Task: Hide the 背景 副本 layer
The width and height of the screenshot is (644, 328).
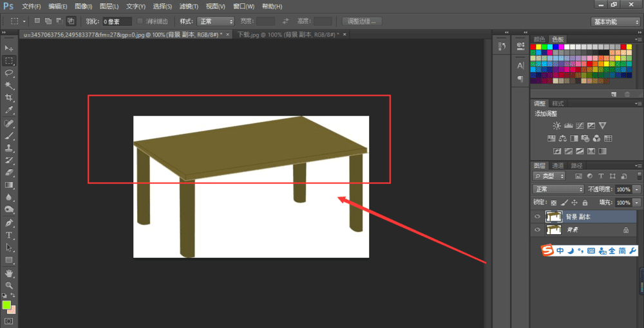Action: (538, 217)
